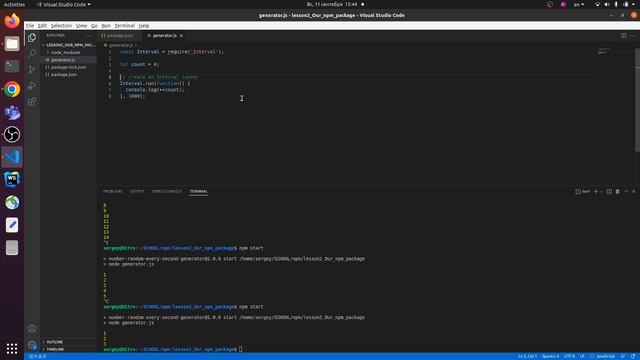Viewport: 640px width, 360px height.
Task: Open the Manage gear in activity bar
Action: point(32,345)
